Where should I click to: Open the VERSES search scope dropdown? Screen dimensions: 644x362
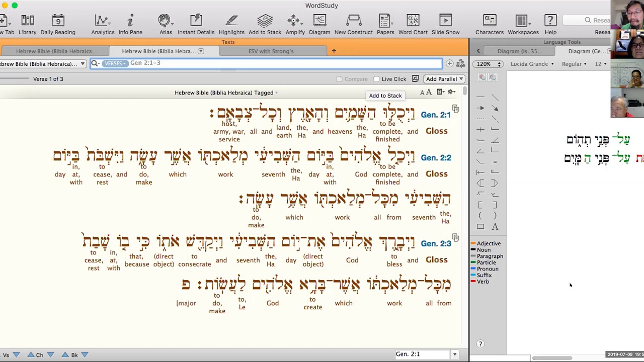[x=115, y=63]
